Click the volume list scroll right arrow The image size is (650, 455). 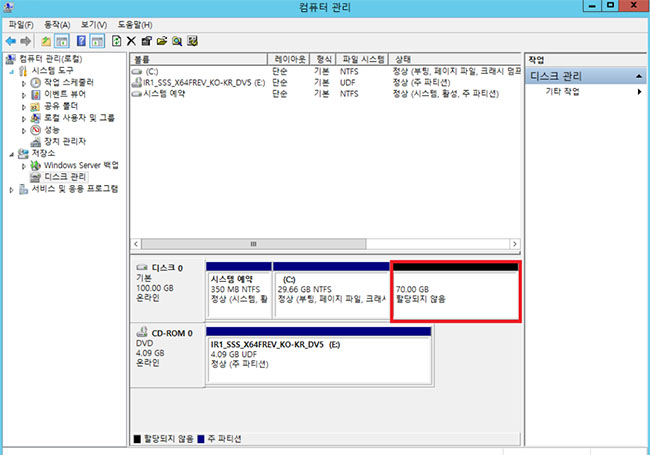(515, 244)
